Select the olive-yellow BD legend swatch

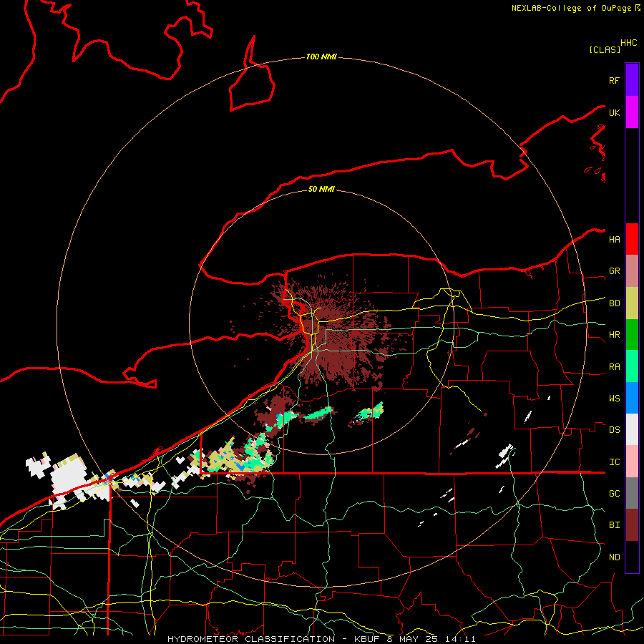point(632,303)
